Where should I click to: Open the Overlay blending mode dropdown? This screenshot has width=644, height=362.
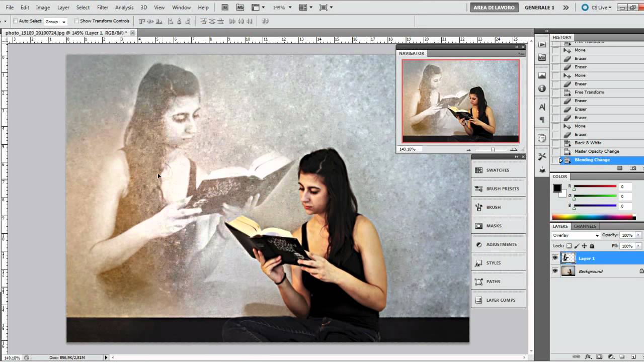(576, 235)
